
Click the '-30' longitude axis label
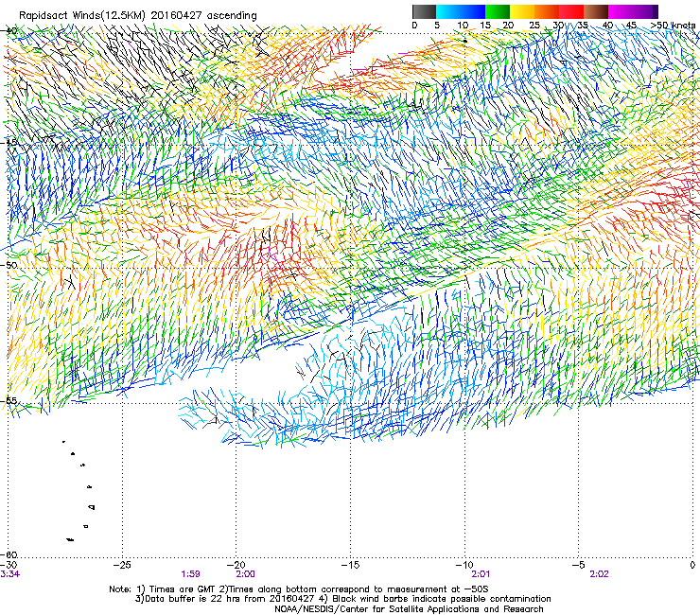click(9, 566)
